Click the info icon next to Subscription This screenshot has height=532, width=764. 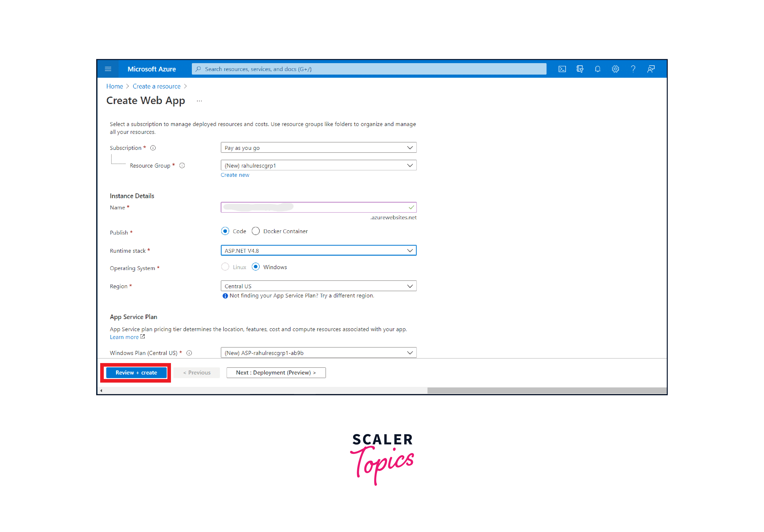pyautogui.click(x=153, y=148)
